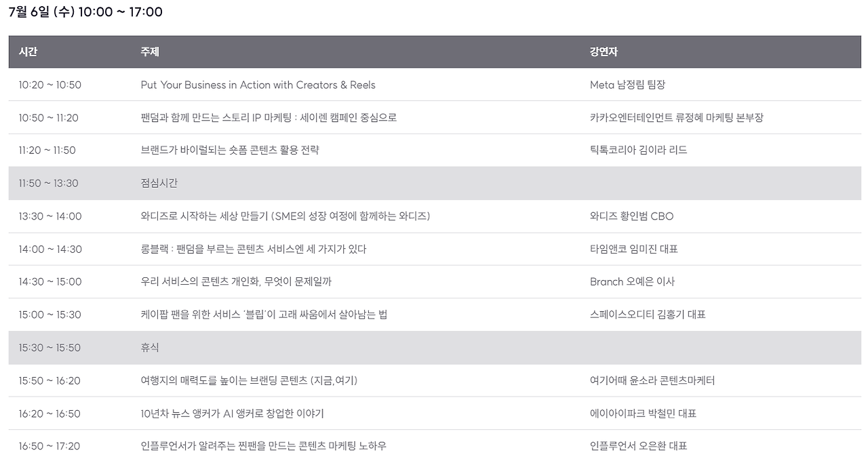This screenshot has height=459, width=868.
Task: Select the speaker 여기어때 윤소라 콘텐츠마케터
Action: [x=652, y=380]
